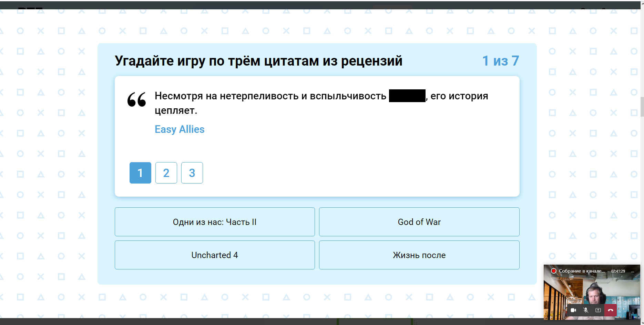Switch to quote number 3
Image resolution: width=644 pixels, height=325 pixels.
point(192,173)
